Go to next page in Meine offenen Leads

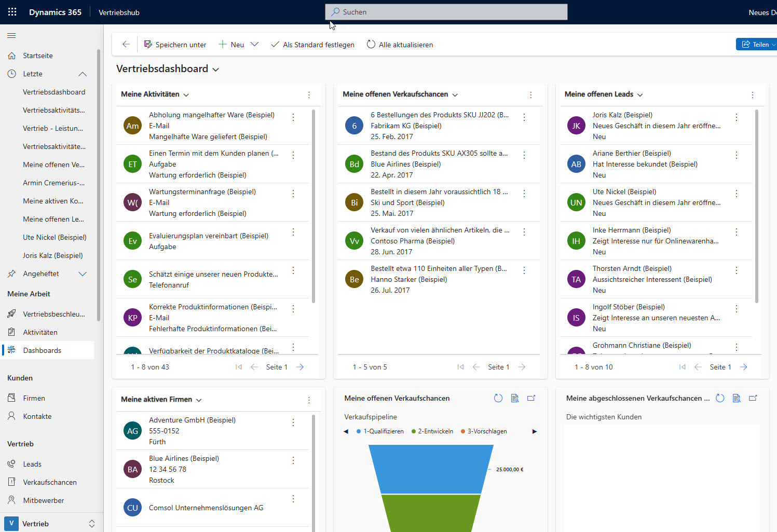(x=744, y=367)
